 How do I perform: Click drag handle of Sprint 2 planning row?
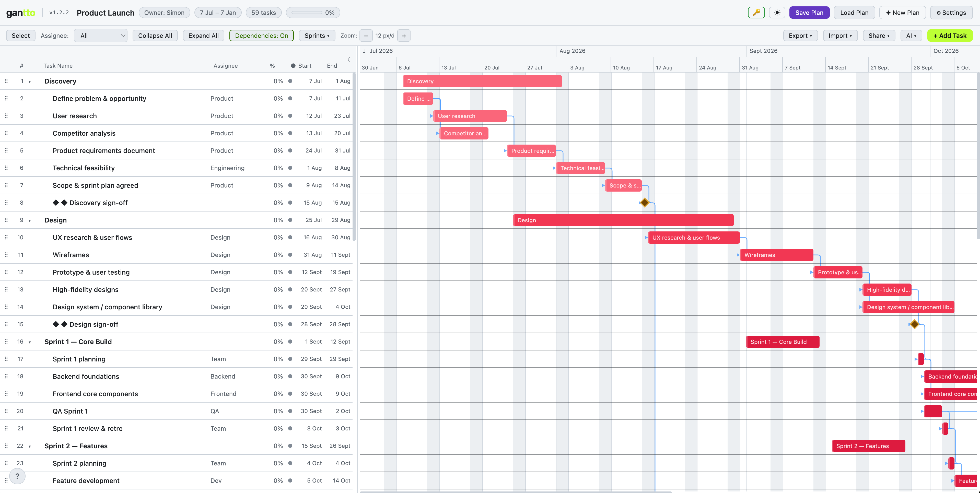pos(6,463)
